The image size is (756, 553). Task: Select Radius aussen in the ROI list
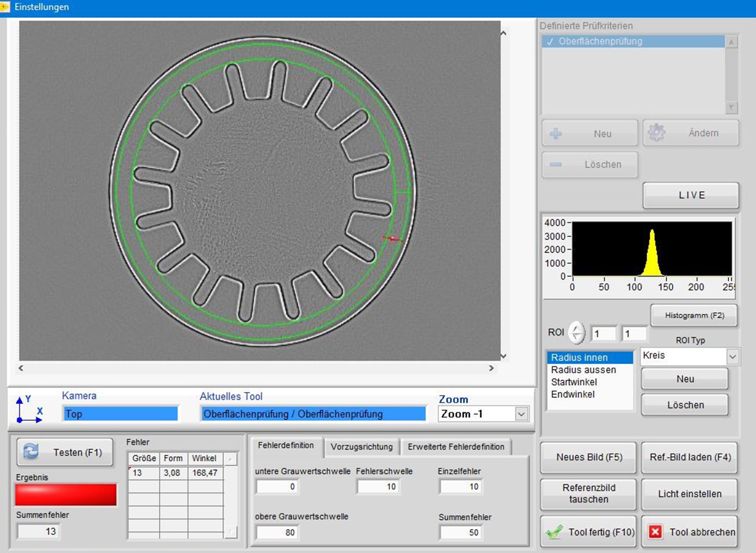583,370
